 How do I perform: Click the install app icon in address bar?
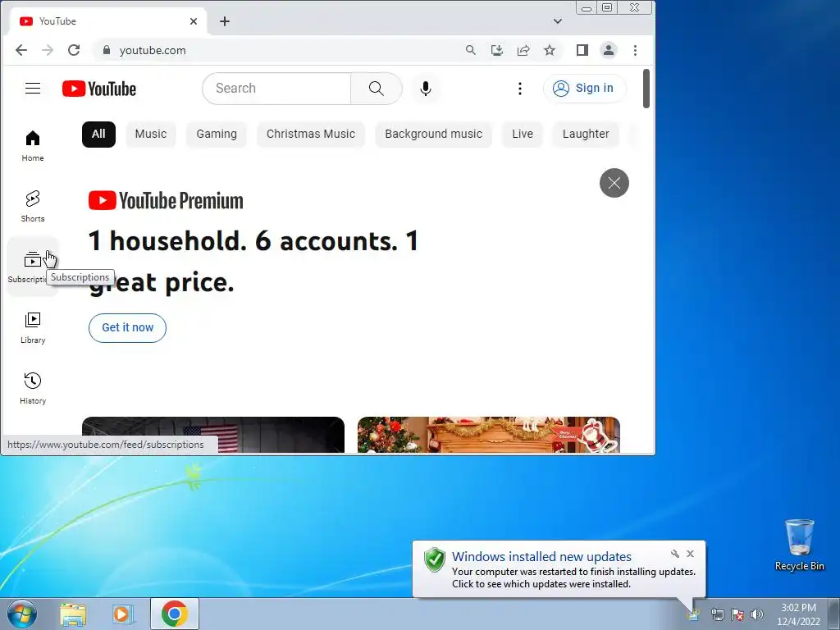click(x=496, y=50)
